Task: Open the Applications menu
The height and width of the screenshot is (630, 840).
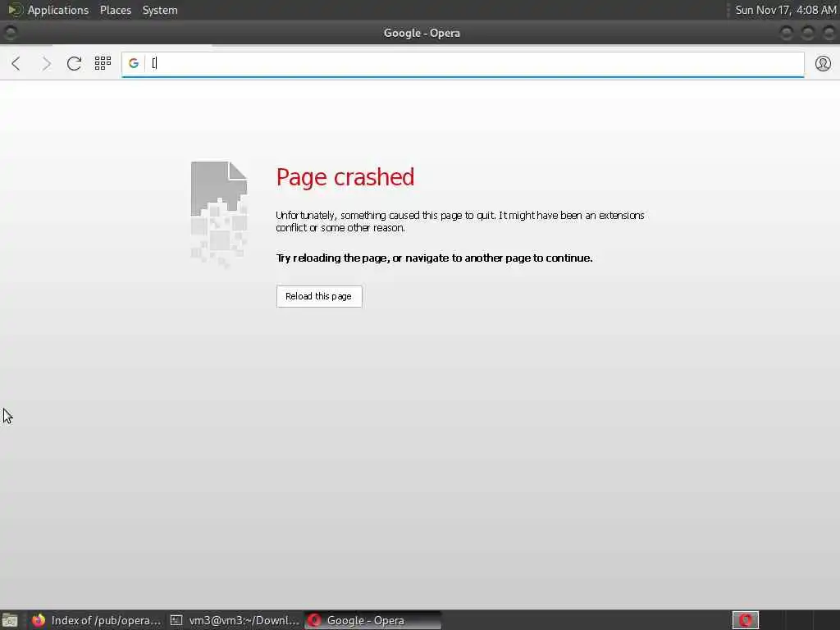Action: pyautogui.click(x=58, y=10)
